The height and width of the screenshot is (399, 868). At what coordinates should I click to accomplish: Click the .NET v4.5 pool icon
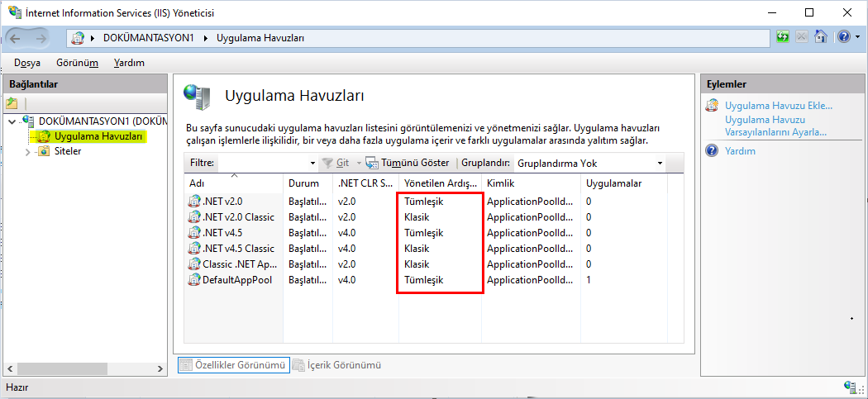coord(194,232)
